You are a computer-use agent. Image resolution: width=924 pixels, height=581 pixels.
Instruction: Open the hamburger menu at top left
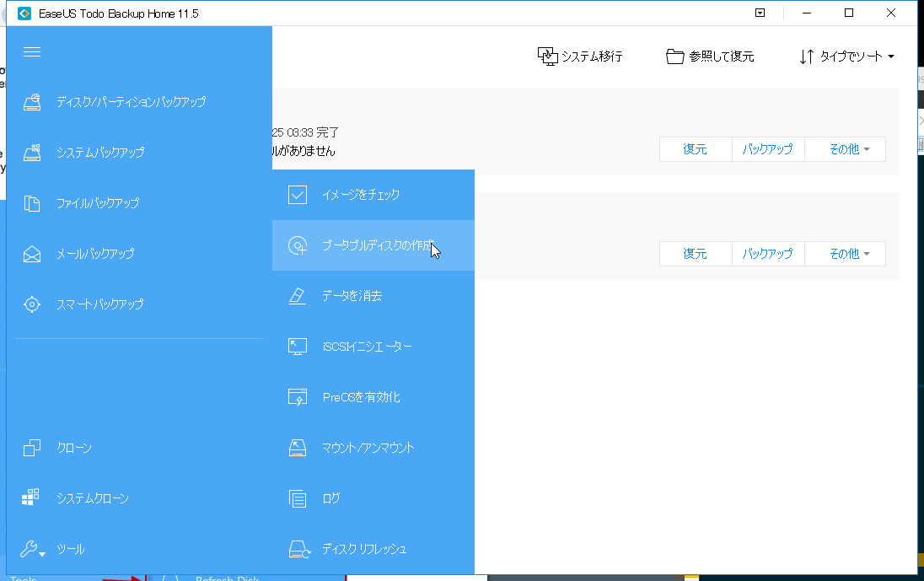click(x=32, y=51)
